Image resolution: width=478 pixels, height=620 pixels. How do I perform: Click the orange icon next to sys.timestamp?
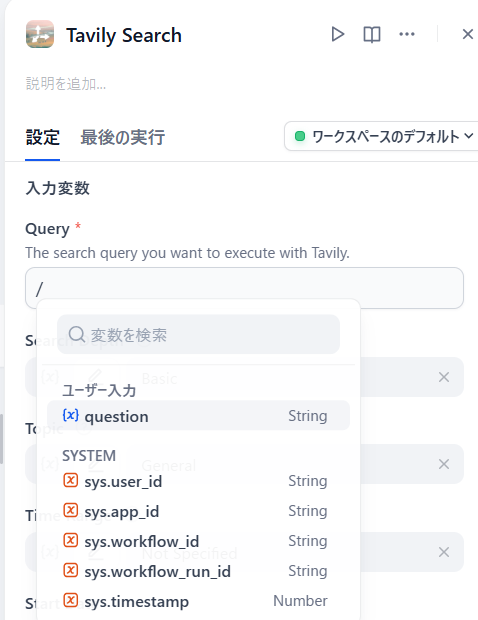[70, 600]
